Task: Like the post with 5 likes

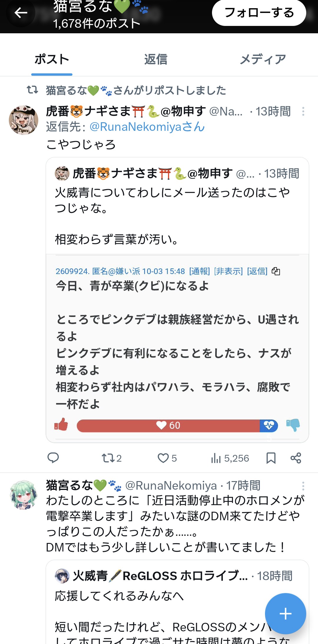Action: tap(167, 458)
